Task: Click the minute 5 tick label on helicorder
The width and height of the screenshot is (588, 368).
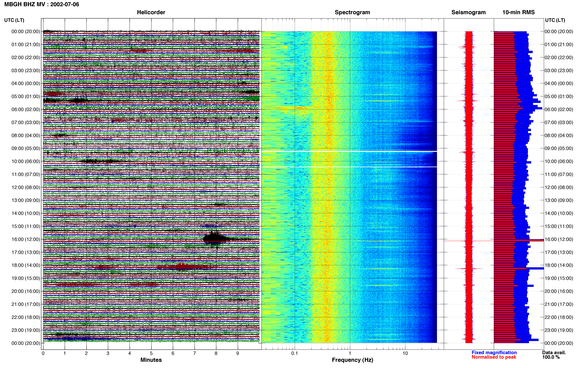Action: pyautogui.click(x=151, y=353)
